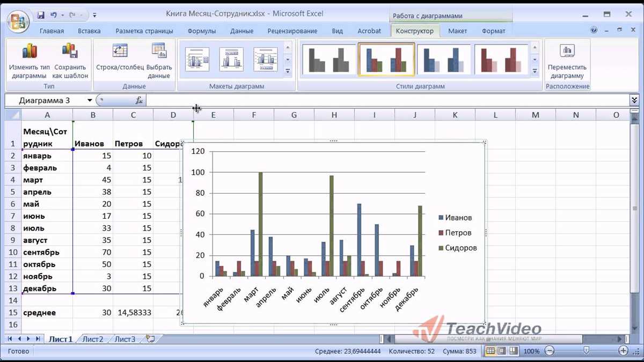This screenshot has height=362, width=644.
Task: Choose the all-red chart style
Action: tap(501, 59)
